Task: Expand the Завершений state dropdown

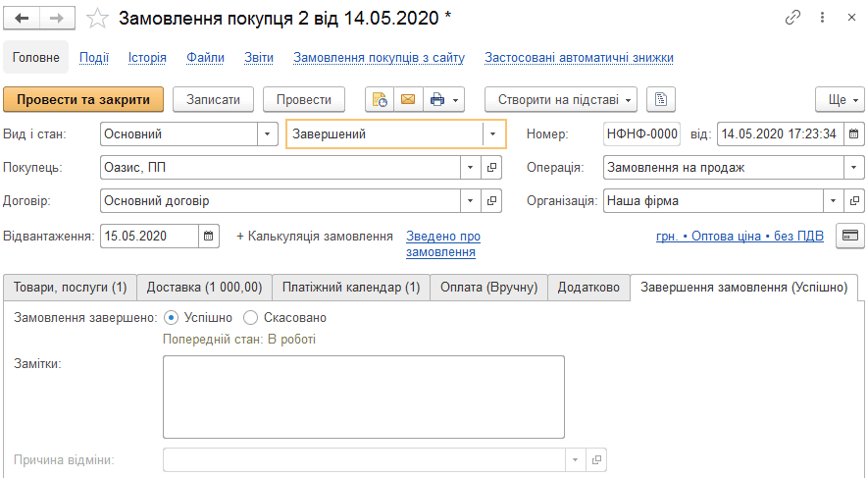Action: (x=492, y=134)
